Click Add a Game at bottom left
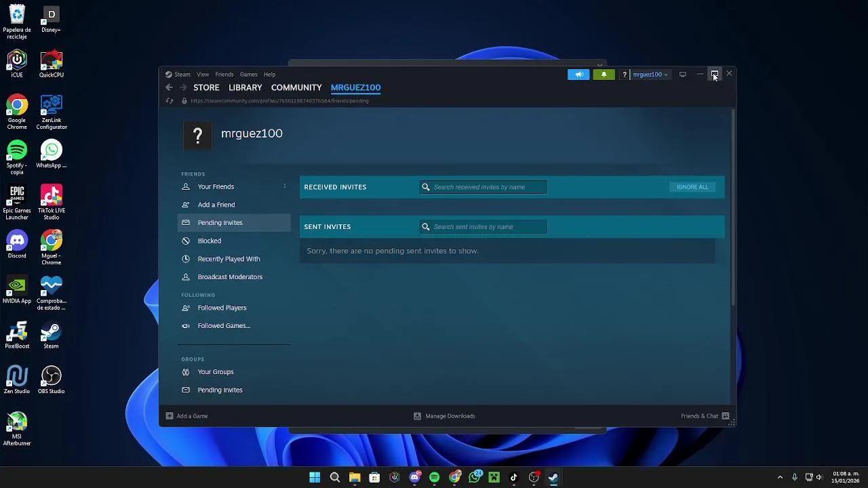The height and width of the screenshot is (488, 868). [x=187, y=416]
